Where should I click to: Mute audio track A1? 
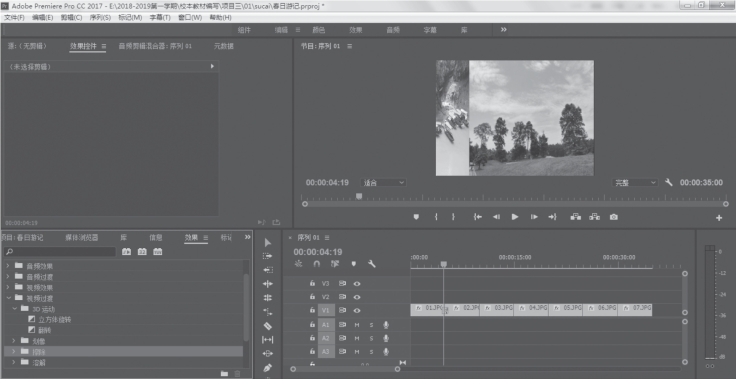(357, 325)
